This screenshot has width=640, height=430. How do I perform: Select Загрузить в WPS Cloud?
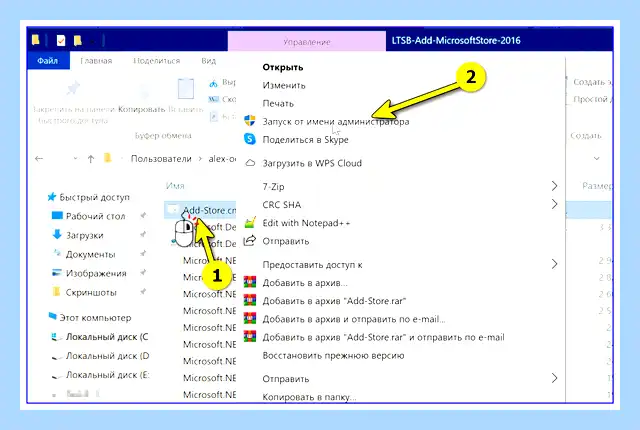point(312,163)
